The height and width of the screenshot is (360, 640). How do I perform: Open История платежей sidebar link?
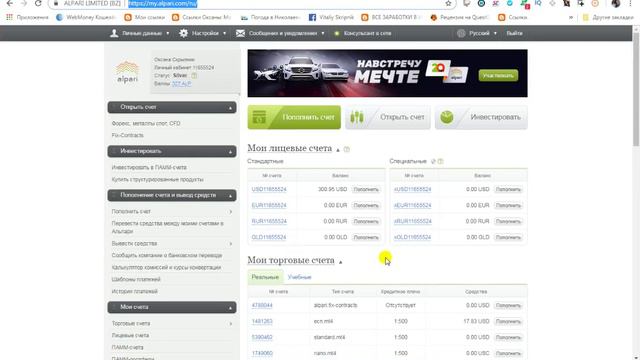[134, 291]
